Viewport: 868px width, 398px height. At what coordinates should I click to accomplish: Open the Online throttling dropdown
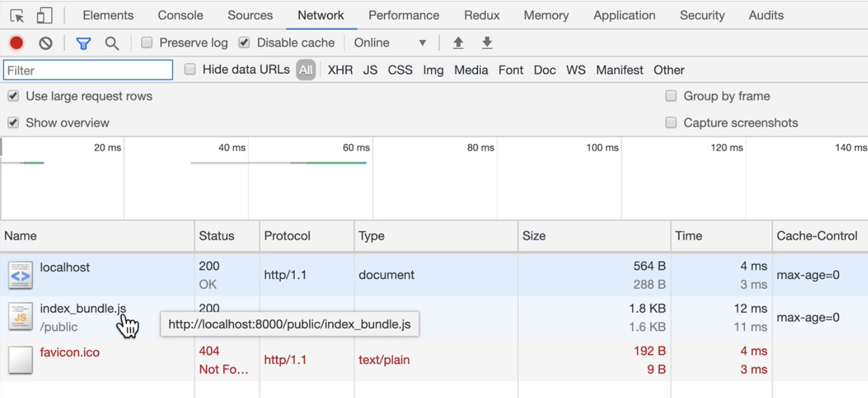[390, 43]
